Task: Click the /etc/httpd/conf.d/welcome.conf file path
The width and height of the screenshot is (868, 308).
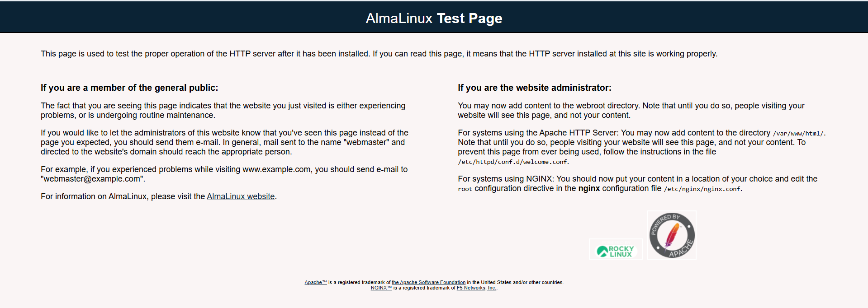Action: point(512,162)
